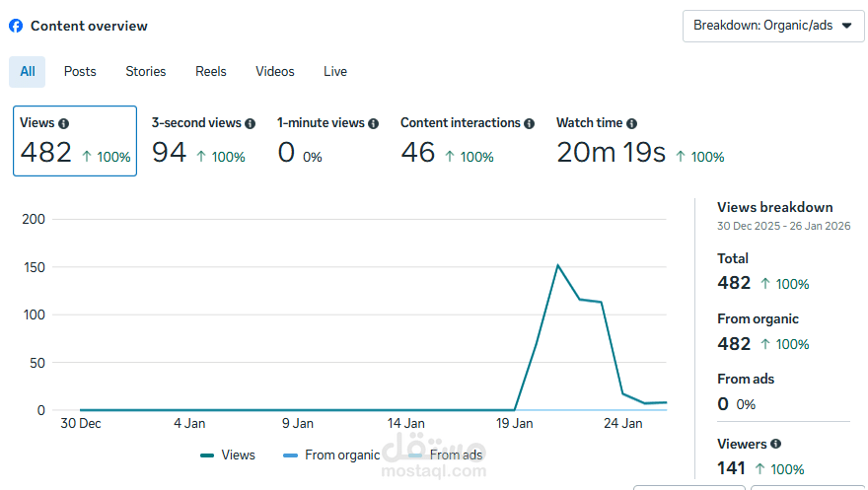Viewport: 868px width, 490px height.
Task: Click the Content interactions info icon
Action: [530, 124]
